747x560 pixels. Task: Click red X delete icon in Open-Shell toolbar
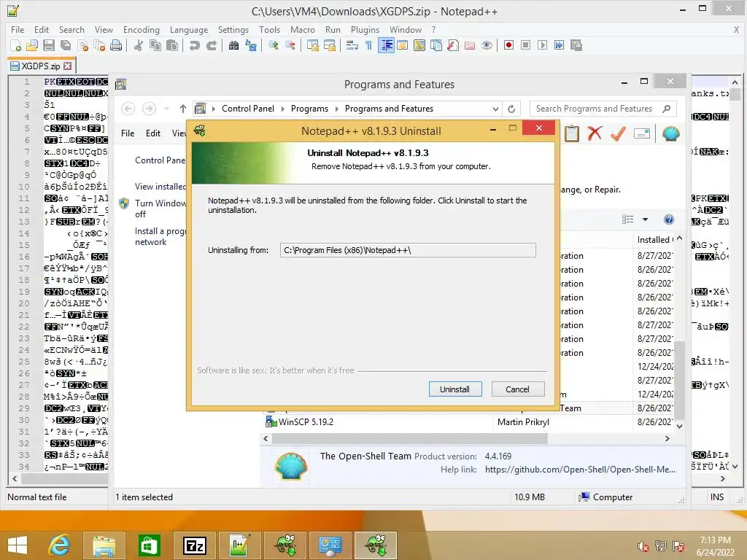595,133
